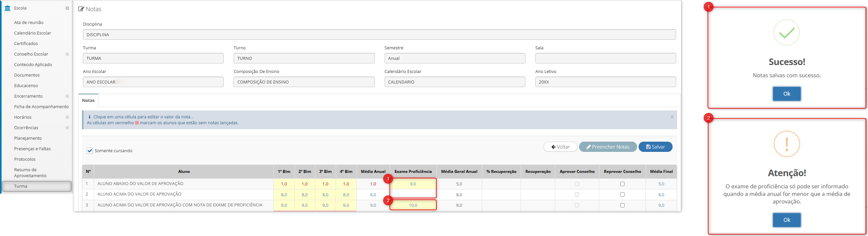Select the Notas tab

pyautogui.click(x=88, y=101)
